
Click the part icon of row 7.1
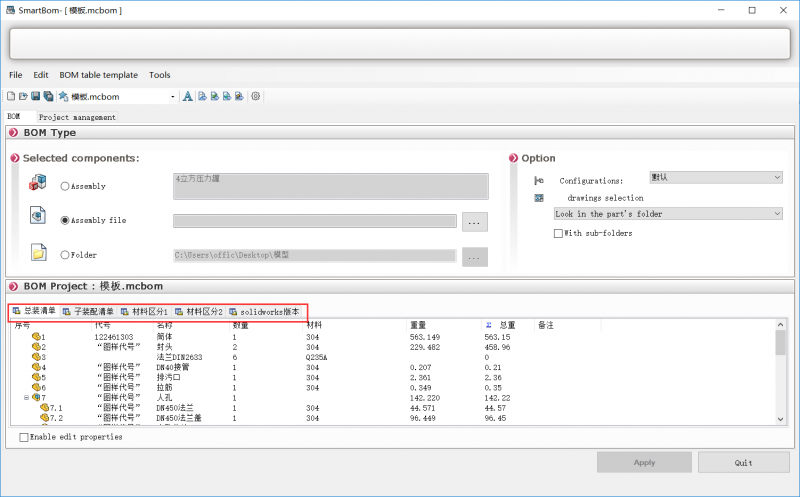pos(44,407)
